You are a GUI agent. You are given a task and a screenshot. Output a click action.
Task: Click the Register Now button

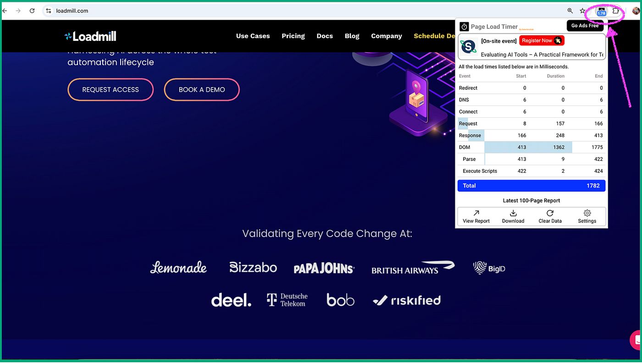coord(542,40)
